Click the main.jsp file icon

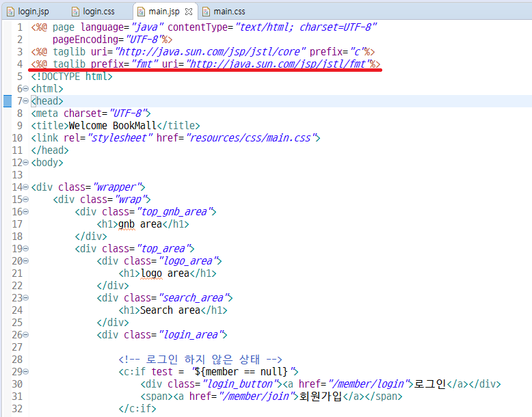click(141, 12)
